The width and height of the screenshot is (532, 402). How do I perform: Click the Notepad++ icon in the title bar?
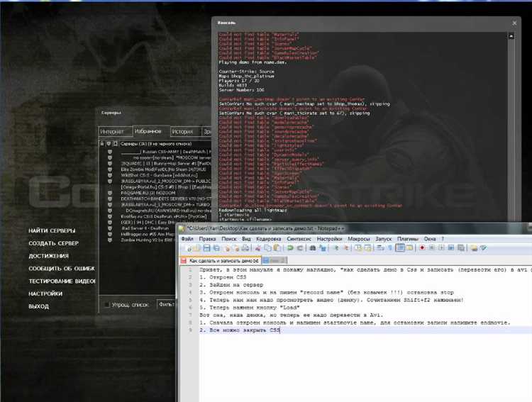[x=182, y=228]
